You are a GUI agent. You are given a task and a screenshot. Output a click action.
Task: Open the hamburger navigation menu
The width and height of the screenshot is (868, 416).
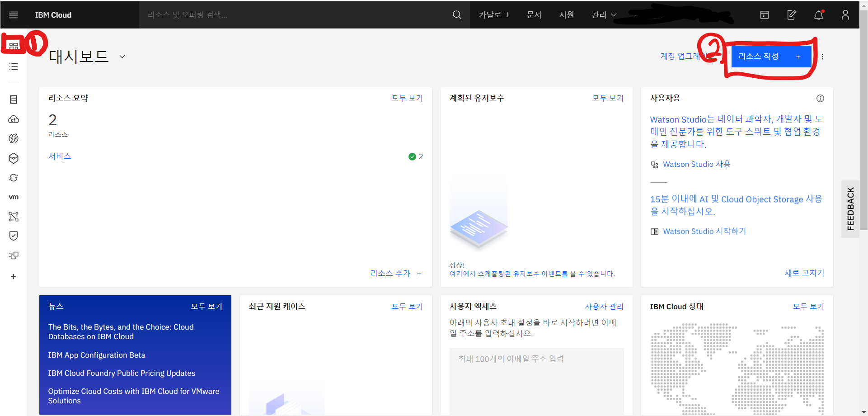[14, 15]
